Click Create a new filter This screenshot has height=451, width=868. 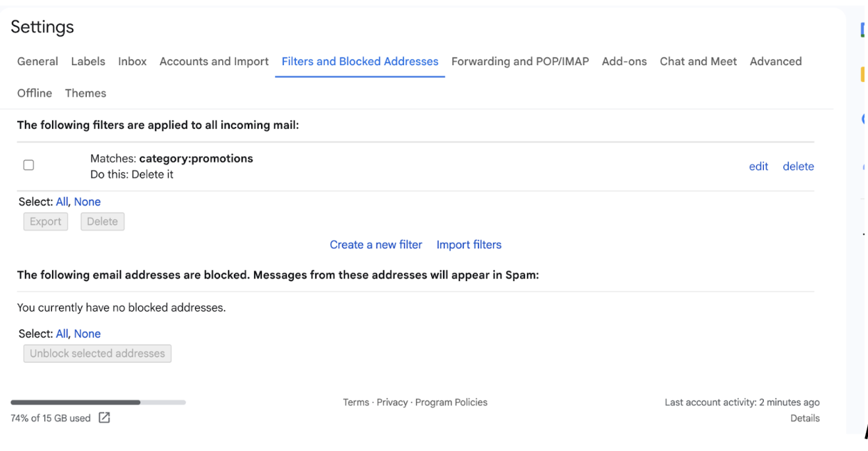[x=376, y=244]
